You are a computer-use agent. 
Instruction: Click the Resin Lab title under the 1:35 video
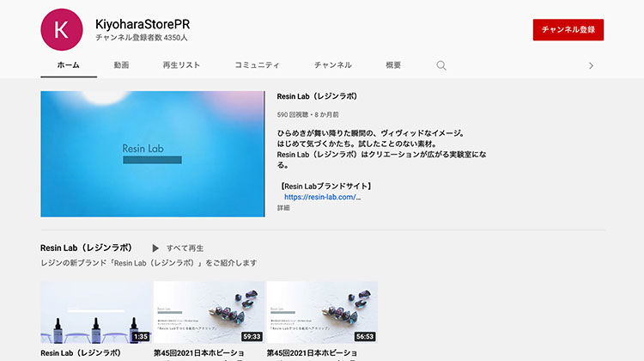[81, 352]
